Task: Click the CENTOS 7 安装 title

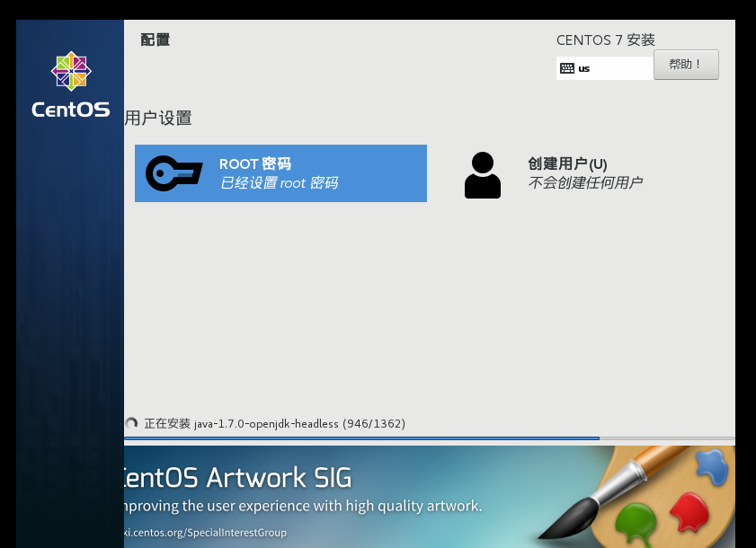Action: pos(606,40)
